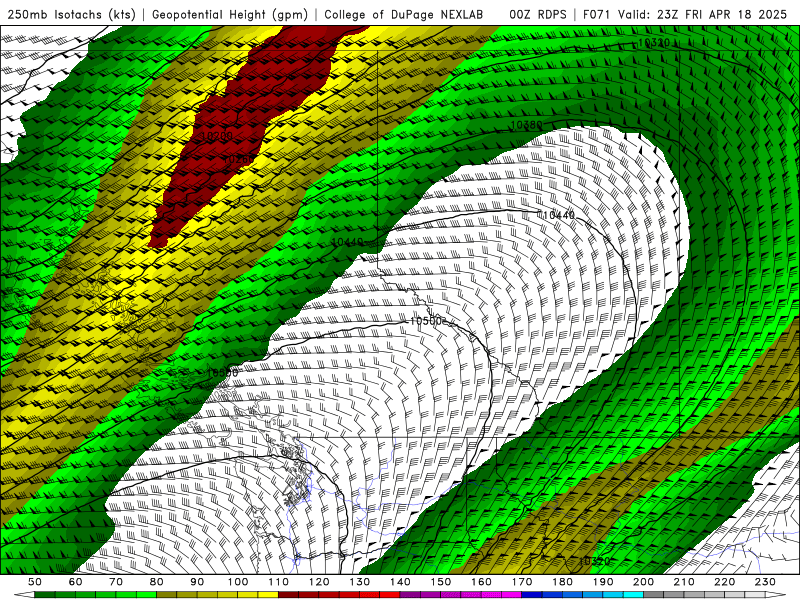
Task: Select the 10320 contour label at the map's bottom edge
Action: [594, 561]
